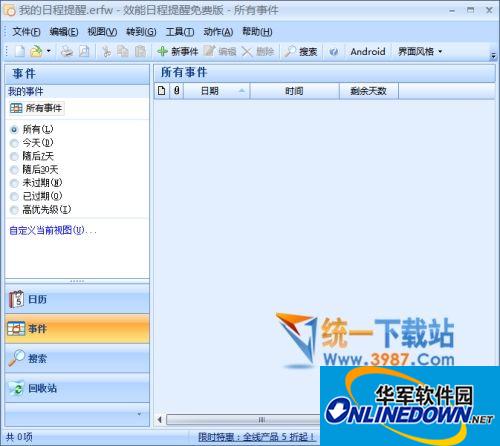Image resolution: width=500 pixels, height=446 pixels.
Task: Click the print icon in toolbar
Action: pyautogui.click(x=67, y=52)
